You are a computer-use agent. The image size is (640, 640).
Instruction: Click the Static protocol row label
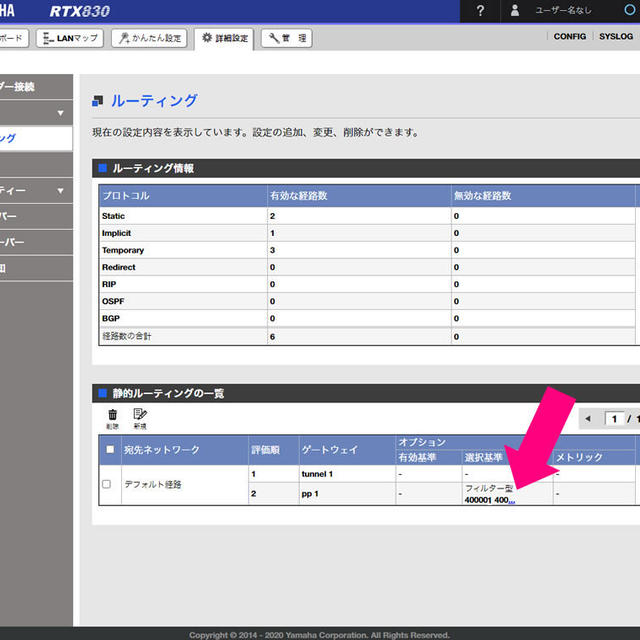113,216
